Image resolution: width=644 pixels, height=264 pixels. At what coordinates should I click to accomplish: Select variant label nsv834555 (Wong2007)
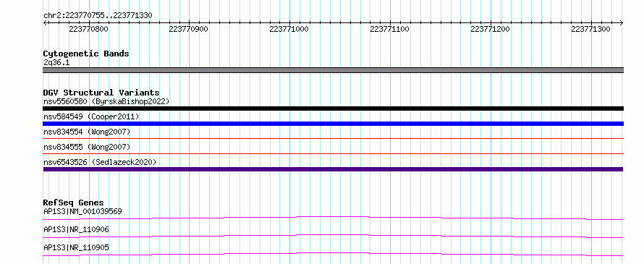pyautogui.click(x=87, y=147)
